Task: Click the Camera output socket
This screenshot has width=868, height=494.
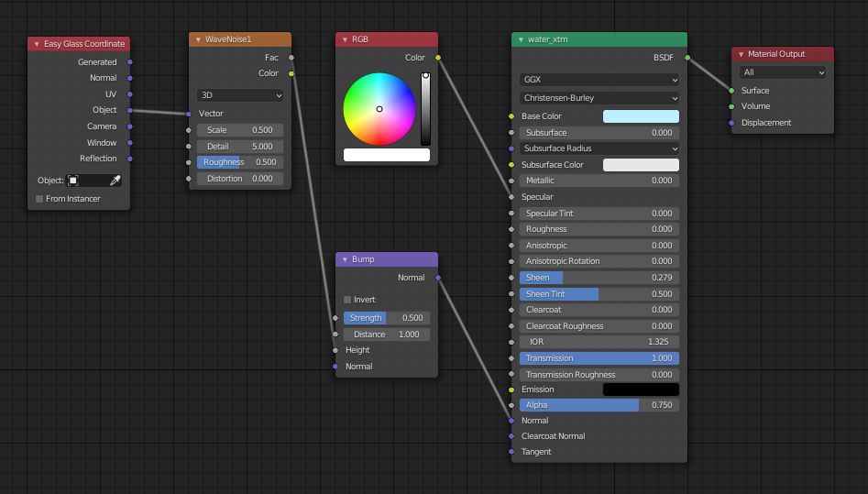Action: tap(130, 126)
